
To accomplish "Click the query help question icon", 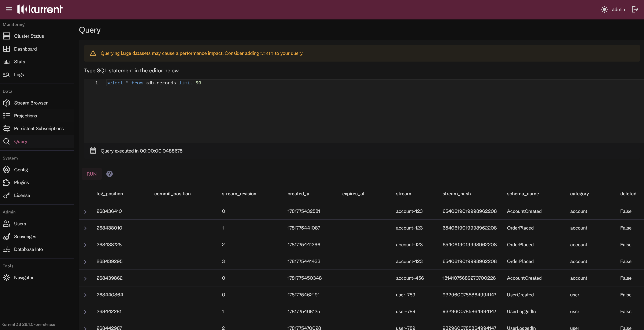I will coord(110,174).
